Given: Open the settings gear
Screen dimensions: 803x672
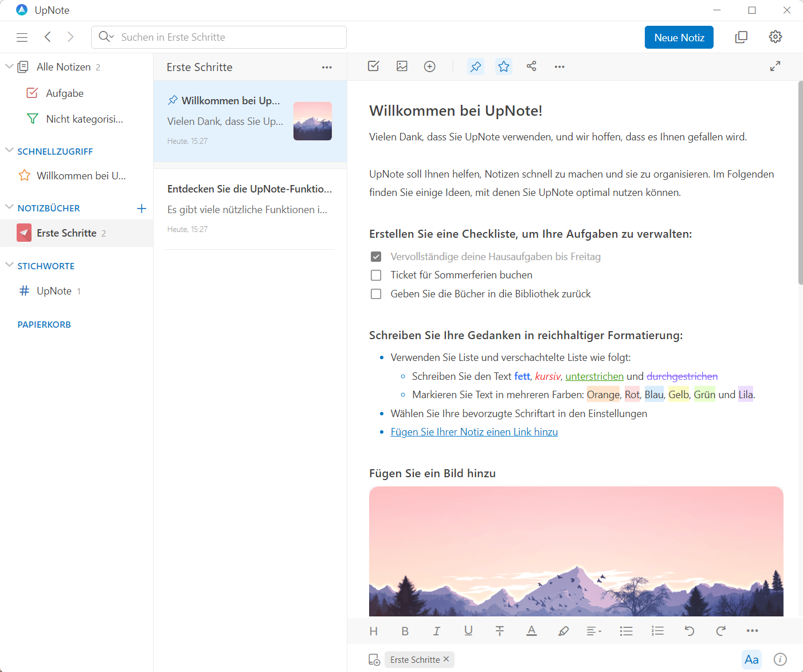Looking at the screenshot, I should click(x=775, y=37).
